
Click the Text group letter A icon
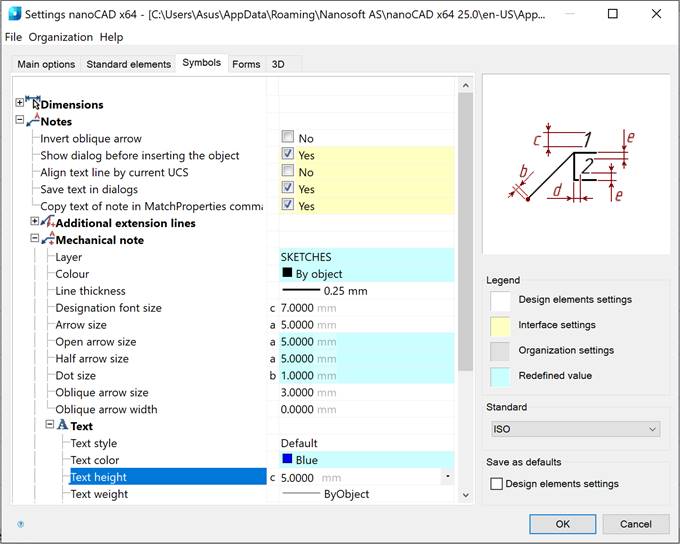pos(63,425)
